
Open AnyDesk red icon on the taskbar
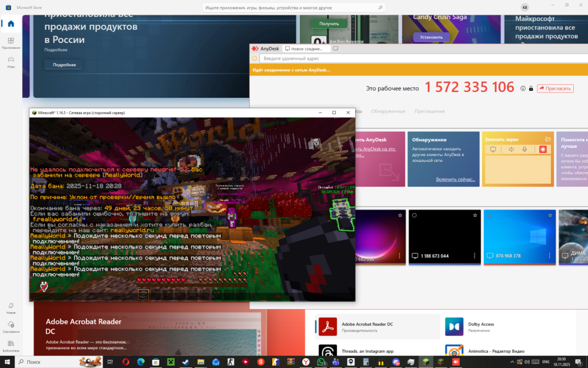click(x=456, y=362)
